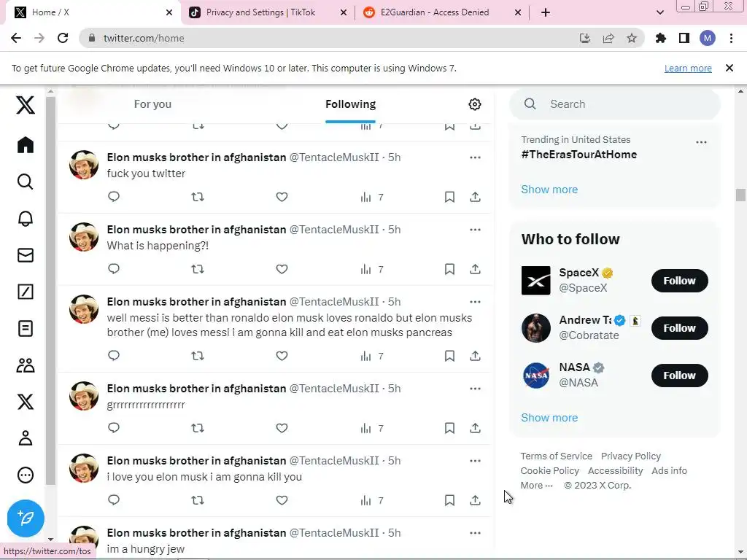Open Lists icon in sidebar
747x560 pixels.
[26, 329]
